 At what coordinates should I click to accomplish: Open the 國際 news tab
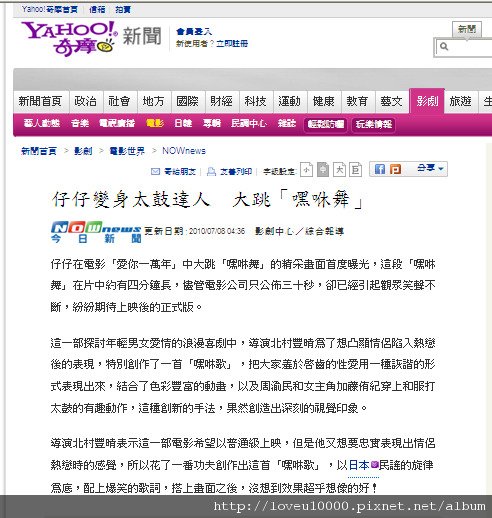click(187, 101)
